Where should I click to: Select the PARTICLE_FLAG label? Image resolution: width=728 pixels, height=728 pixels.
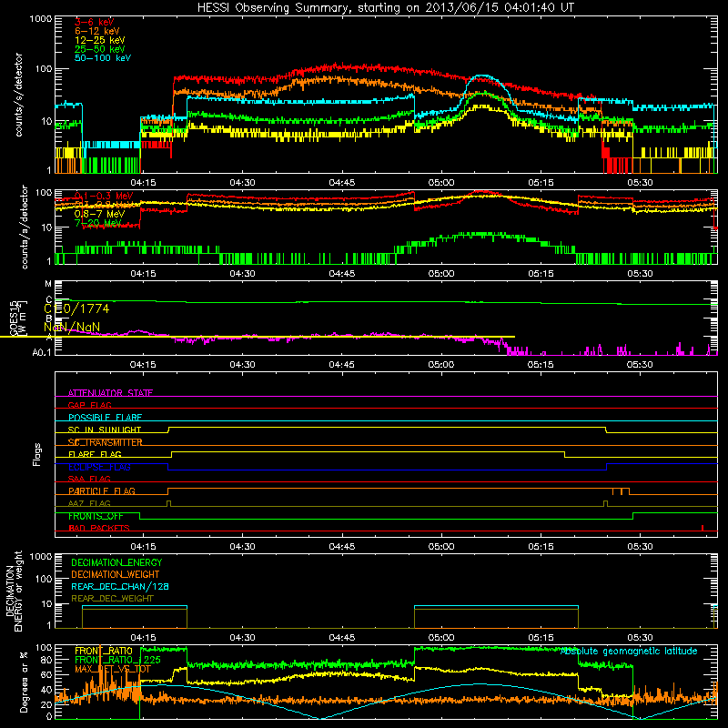pos(102,491)
